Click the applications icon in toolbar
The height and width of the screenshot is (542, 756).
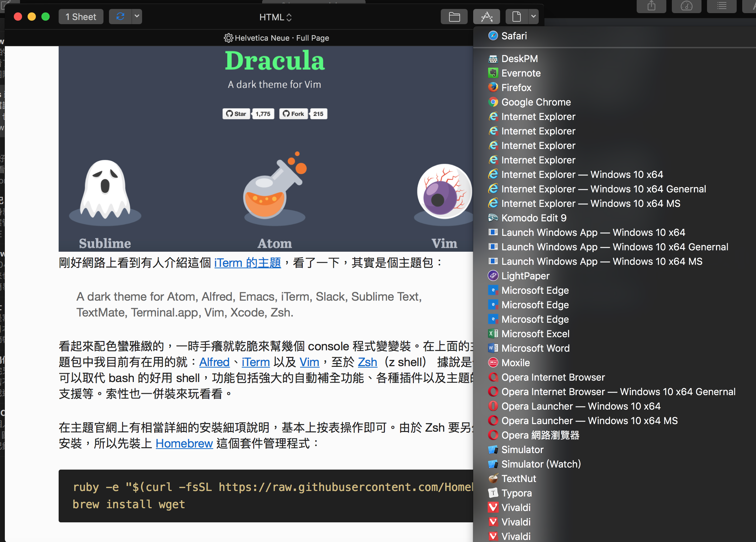click(x=486, y=17)
